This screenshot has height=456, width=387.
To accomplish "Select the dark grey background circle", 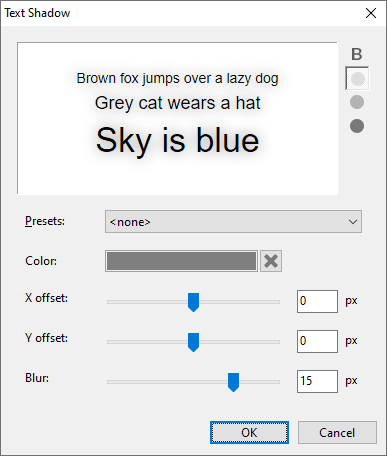I will [x=357, y=126].
